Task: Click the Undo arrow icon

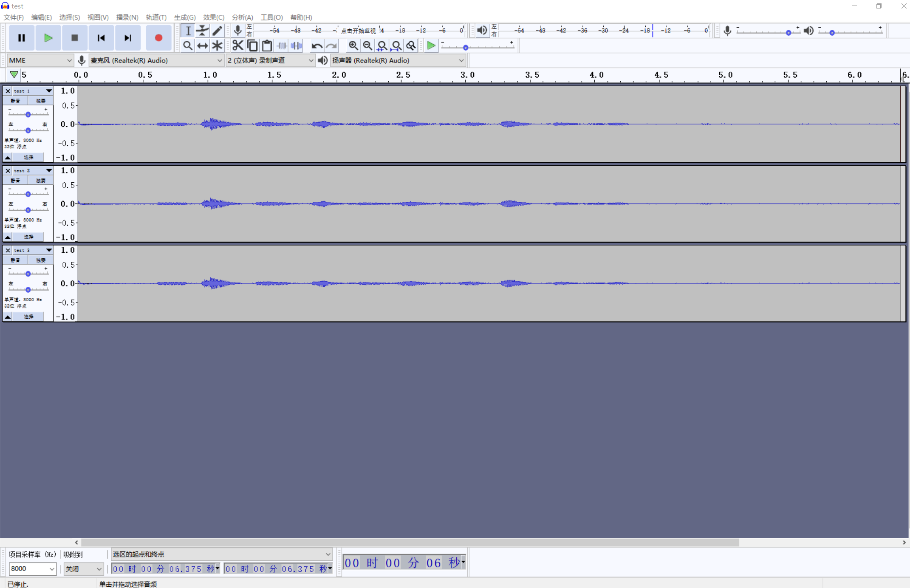Action: click(x=317, y=45)
